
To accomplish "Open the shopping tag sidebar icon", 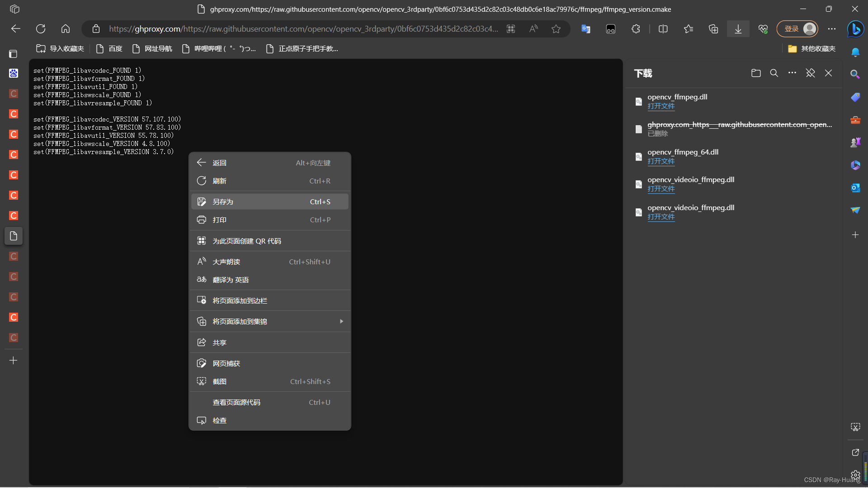I will (x=855, y=97).
